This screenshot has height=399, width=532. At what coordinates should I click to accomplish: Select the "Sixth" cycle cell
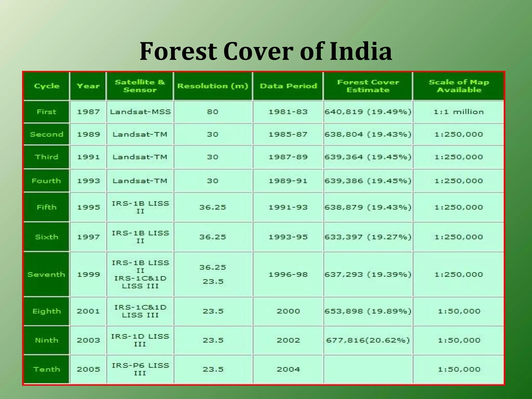point(47,237)
